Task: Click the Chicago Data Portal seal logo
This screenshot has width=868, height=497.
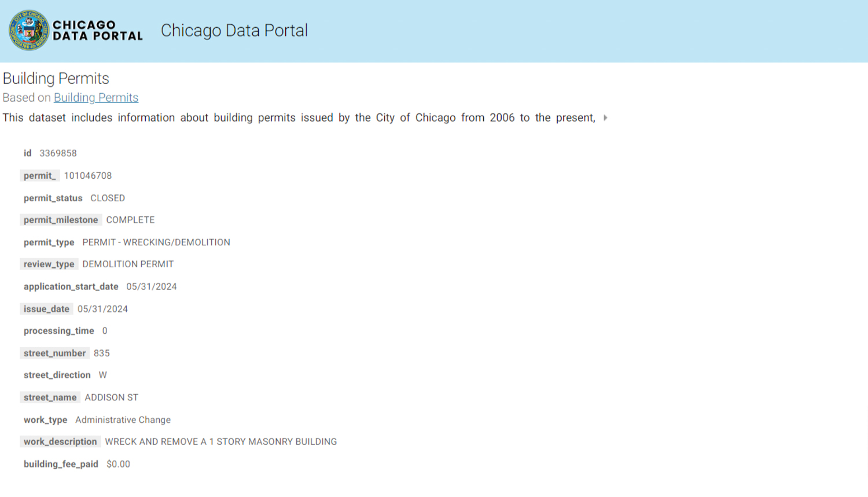Action: click(29, 31)
